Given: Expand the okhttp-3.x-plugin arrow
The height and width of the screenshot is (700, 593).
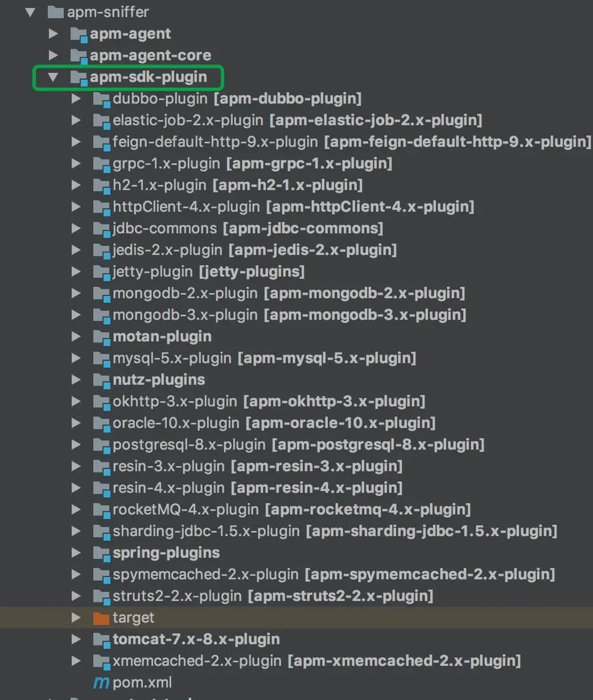Looking at the screenshot, I should [x=76, y=401].
